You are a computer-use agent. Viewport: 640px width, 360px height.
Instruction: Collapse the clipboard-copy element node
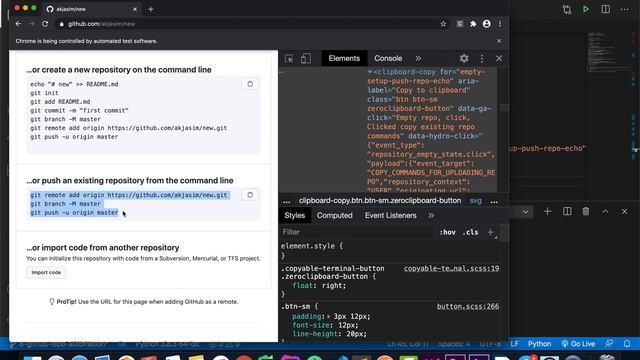[370, 72]
